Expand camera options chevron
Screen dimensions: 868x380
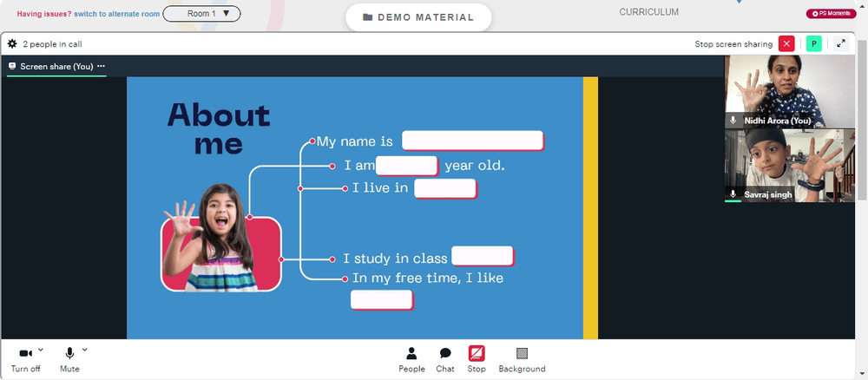point(41,350)
